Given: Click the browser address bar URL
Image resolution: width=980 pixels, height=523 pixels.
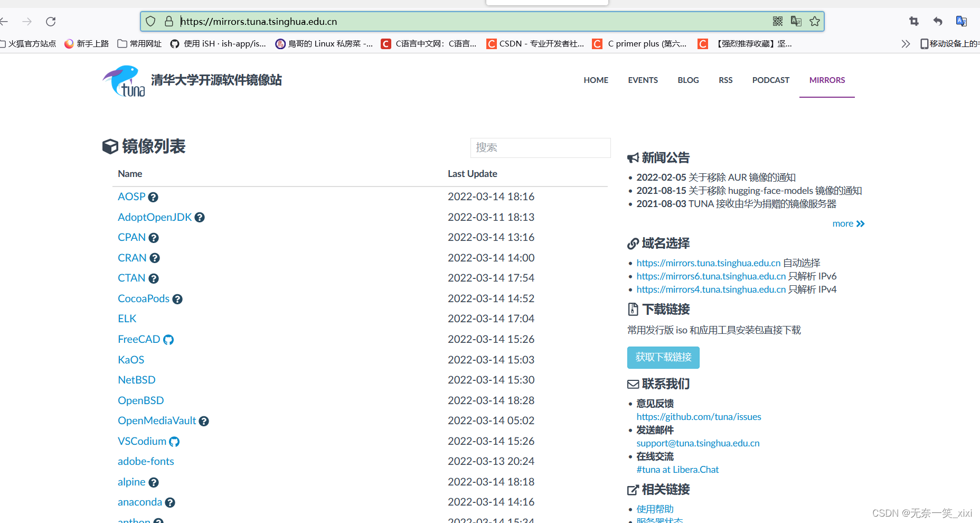Looking at the screenshot, I should point(259,22).
